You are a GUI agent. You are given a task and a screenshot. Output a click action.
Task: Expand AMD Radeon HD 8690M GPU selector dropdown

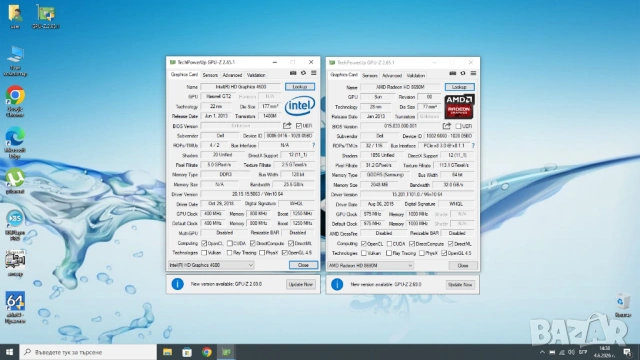371,265
